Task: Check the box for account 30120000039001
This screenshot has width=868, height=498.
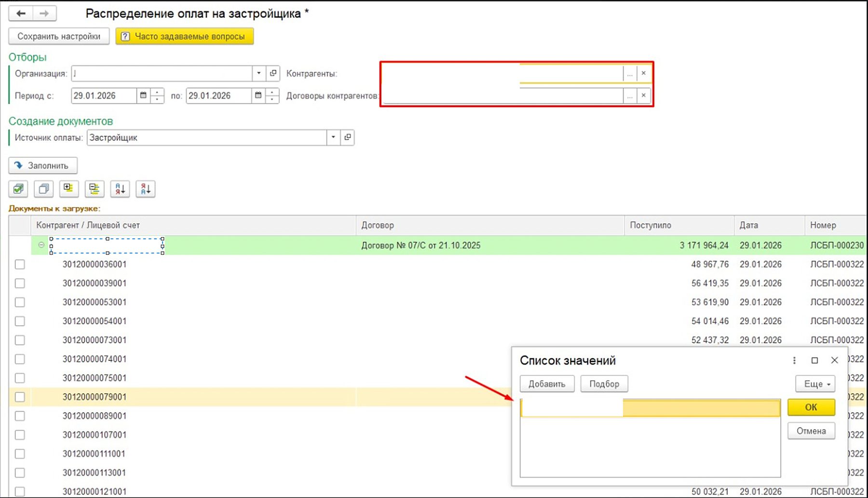Action: (x=20, y=283)
